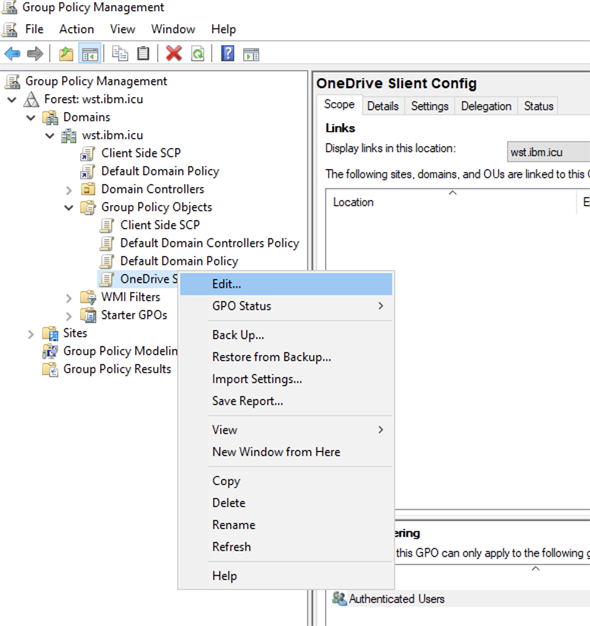Click the Default Domain Policy linked GPO shortcut icon

[88, 171]
